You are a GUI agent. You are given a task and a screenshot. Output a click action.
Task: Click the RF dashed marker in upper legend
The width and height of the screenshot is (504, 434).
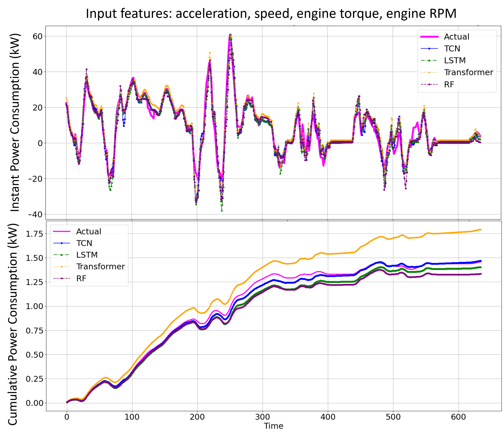pos(429,84)
